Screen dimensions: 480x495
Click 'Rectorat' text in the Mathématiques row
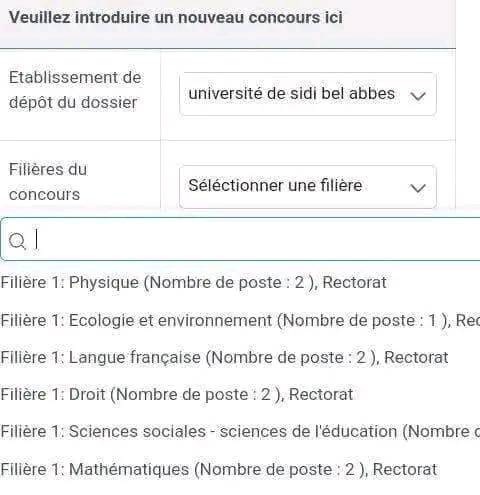point(405,469)
